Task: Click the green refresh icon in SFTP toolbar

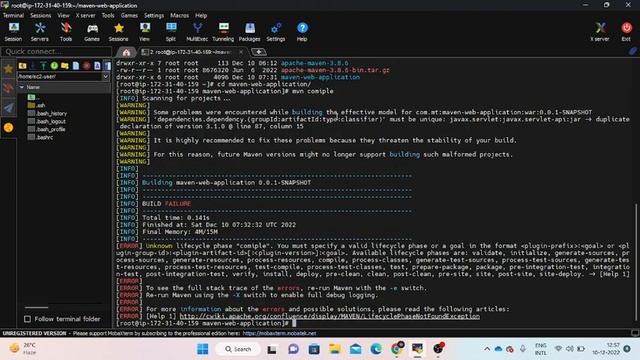Action: (54, 65)
